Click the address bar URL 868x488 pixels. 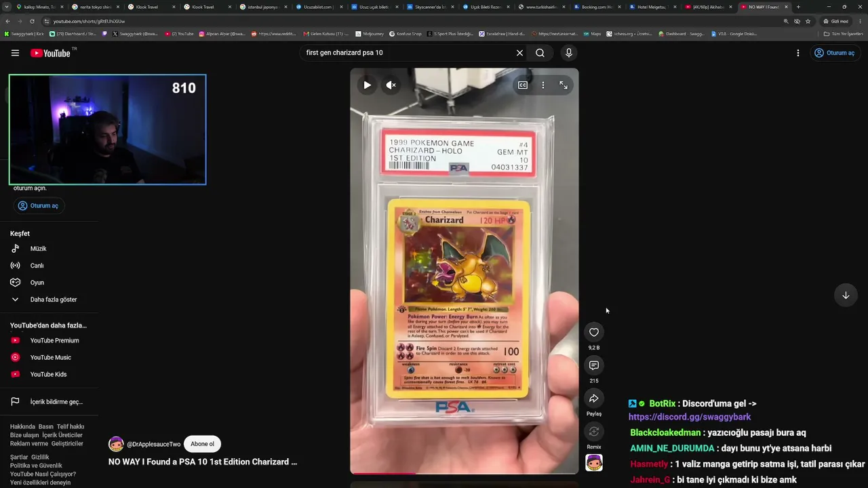tap(90, 21)
